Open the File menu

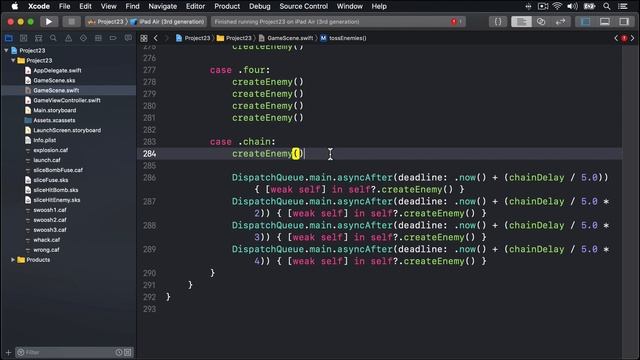pyautogui.click(x=64, y=6)
